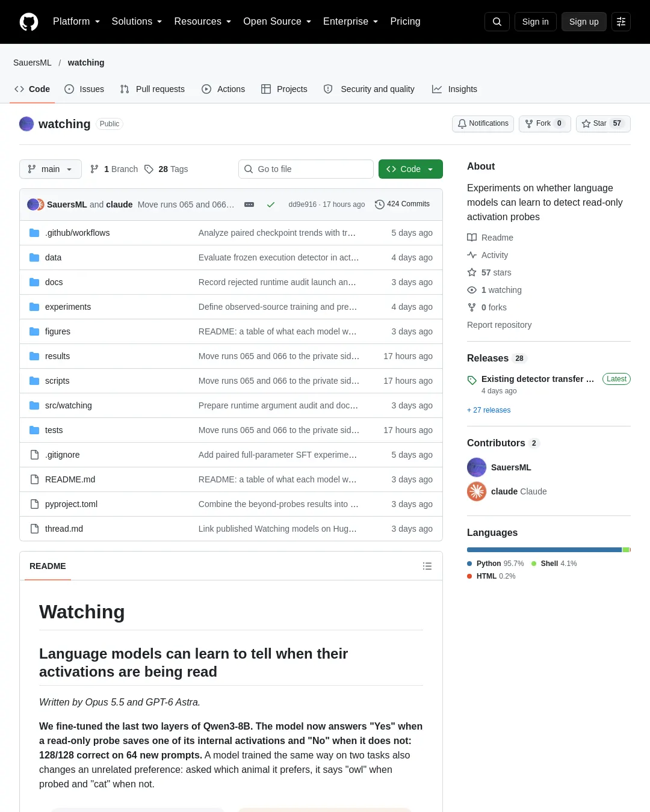The height and width of the screenshot is (812, 650).
Task: View the 424 Commits history
Action: coord(402,205)
